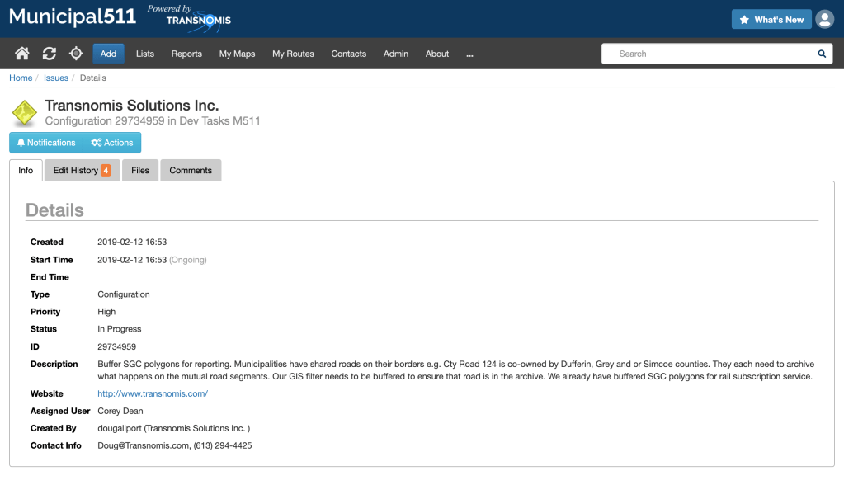This screenshot has height=504, width=844.
Task: Open the What's New button
Action: pyautogui.click(x=771, y=19)
